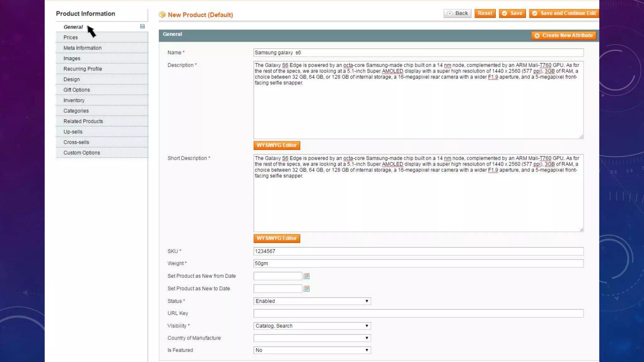Viewport: 644px width, 362px height.
Task: Click the product cube icon beside title
Action: coord(162,14)
